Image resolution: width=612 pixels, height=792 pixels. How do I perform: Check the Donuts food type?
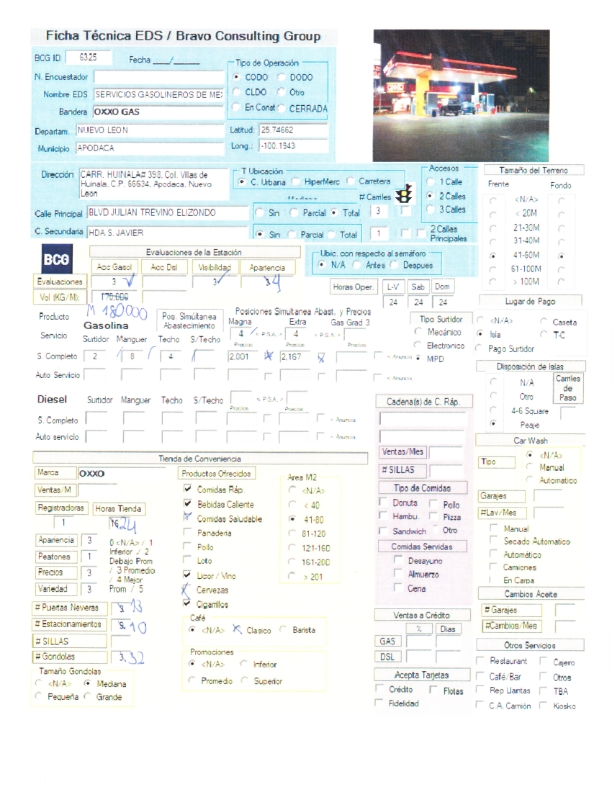point(383,502)
